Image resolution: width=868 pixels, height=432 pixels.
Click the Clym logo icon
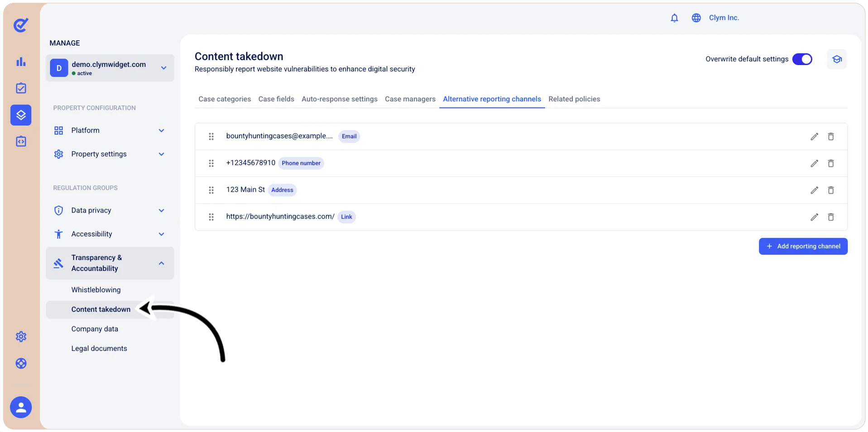pos(21,25)
